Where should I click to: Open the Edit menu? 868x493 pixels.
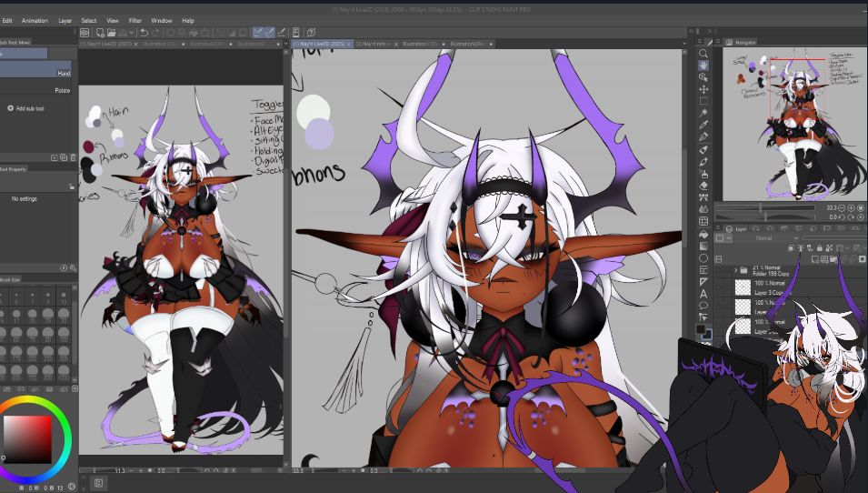(x=7, y=21)
